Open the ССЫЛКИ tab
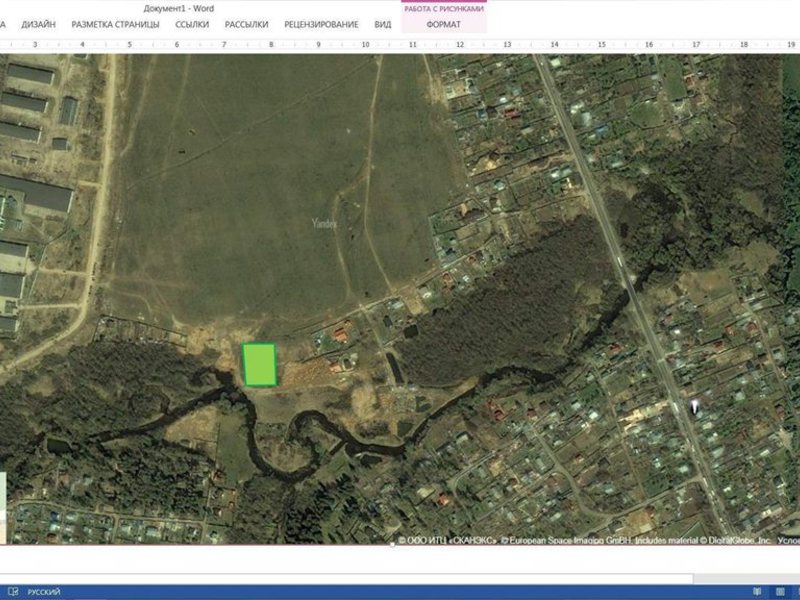800x600 pixels. click(x=192, y=24)
